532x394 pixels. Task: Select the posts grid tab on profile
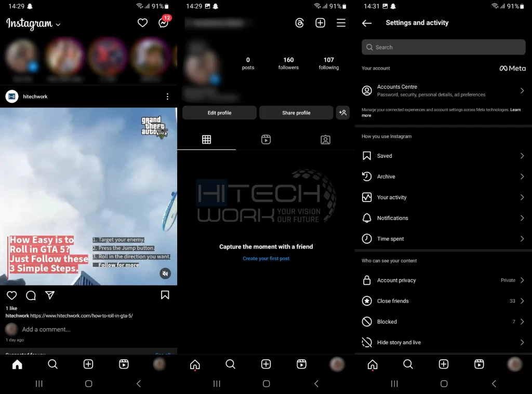tap(207, 139)
